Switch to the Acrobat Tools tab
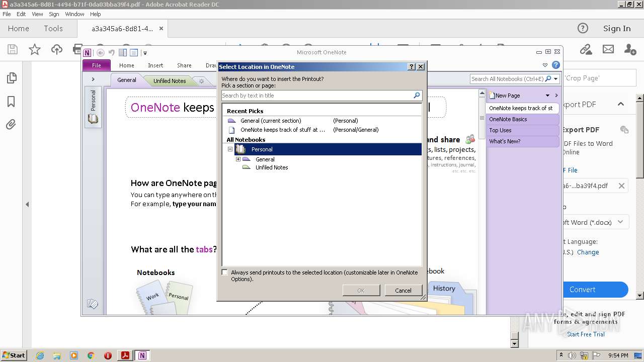Screen dimensions: 644x362 (53, 29)
